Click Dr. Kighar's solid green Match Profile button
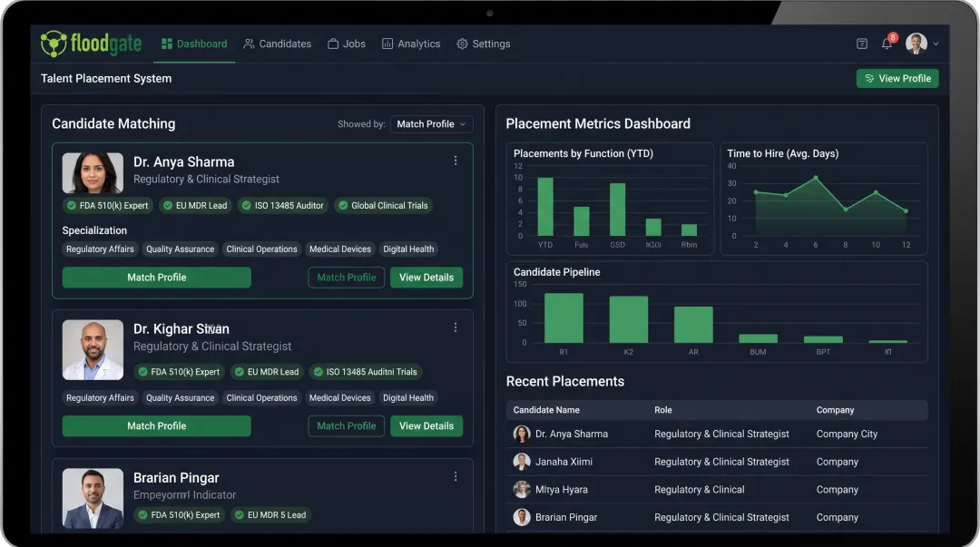This screenshot has width=980, height=547. click(x=157, y=425)
